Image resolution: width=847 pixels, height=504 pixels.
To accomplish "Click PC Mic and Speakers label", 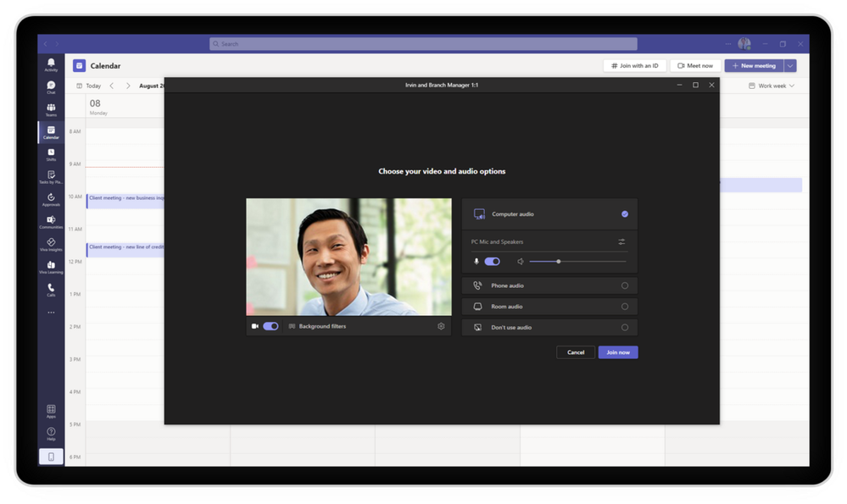I will pos(497,241).
